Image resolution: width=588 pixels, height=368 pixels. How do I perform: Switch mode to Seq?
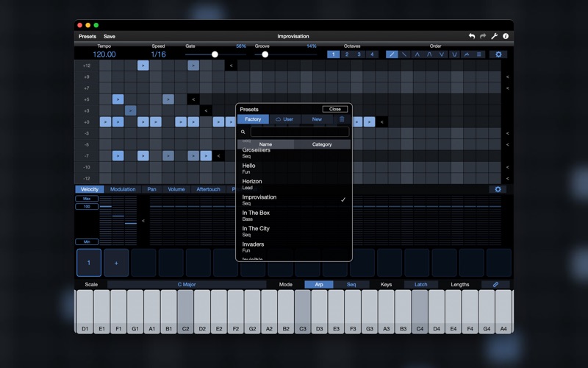point(351,284)
